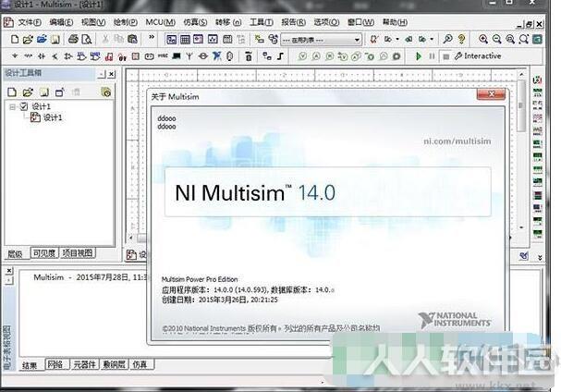
Task: Open Multisim help question mark
Action: click(461, 39)
